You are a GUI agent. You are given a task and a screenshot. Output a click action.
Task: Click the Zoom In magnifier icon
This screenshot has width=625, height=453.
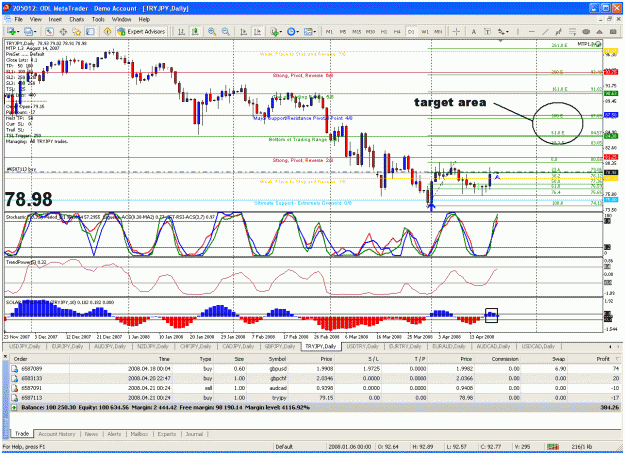tap(212, 32)
